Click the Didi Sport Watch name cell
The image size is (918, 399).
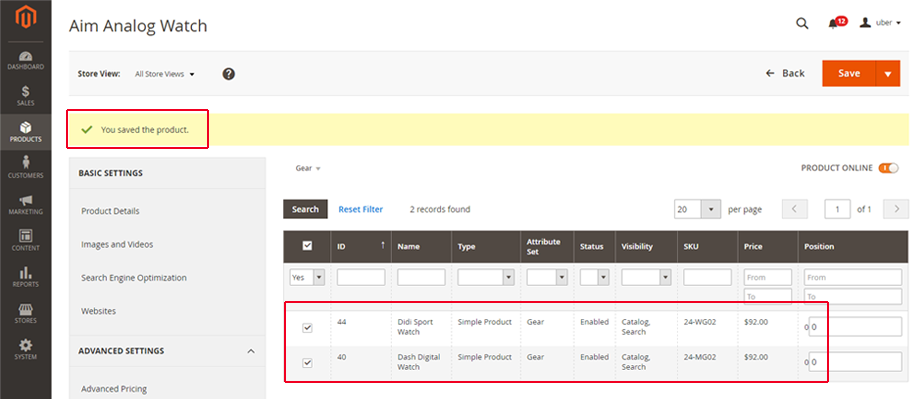(415, 327)
